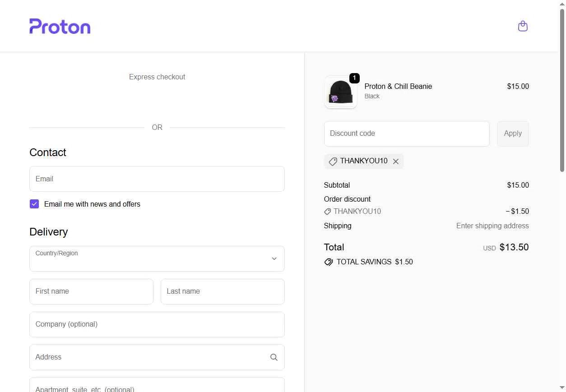Click the Proton logo
Screen dimensions: 566x392
point(60,26)
